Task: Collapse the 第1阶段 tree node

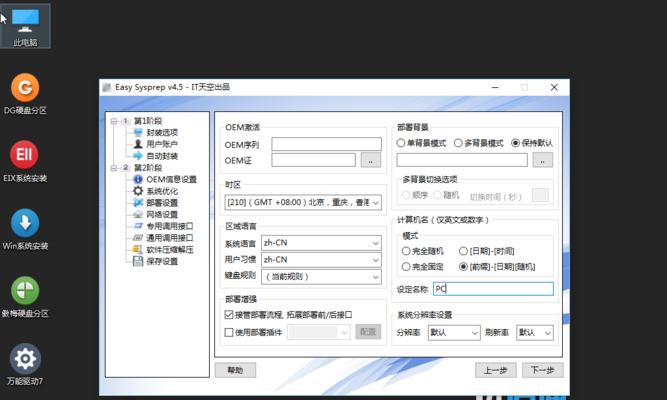Action: pos(114,121)
